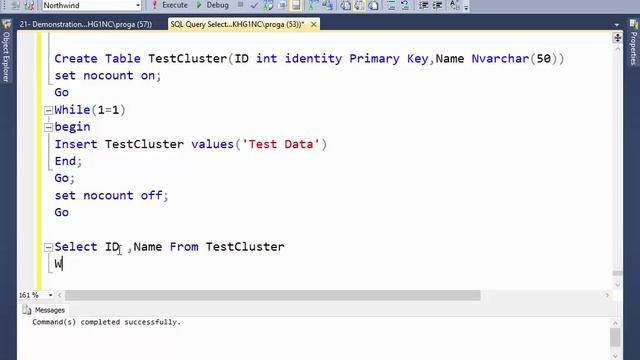This screenshot has width=640, height=360.
Task: Click 'set nocount on;' line
Action: [x=108, y=76]
